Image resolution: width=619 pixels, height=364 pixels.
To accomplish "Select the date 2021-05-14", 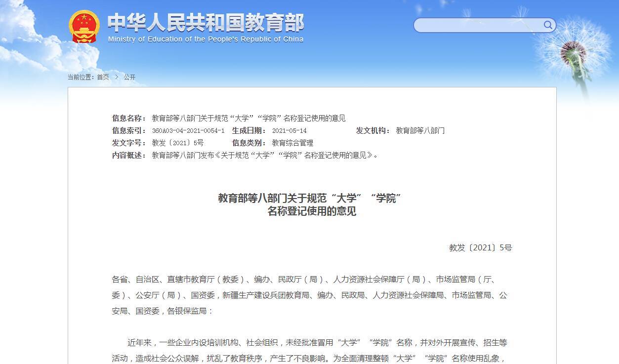I will click(x=289, y=131).
